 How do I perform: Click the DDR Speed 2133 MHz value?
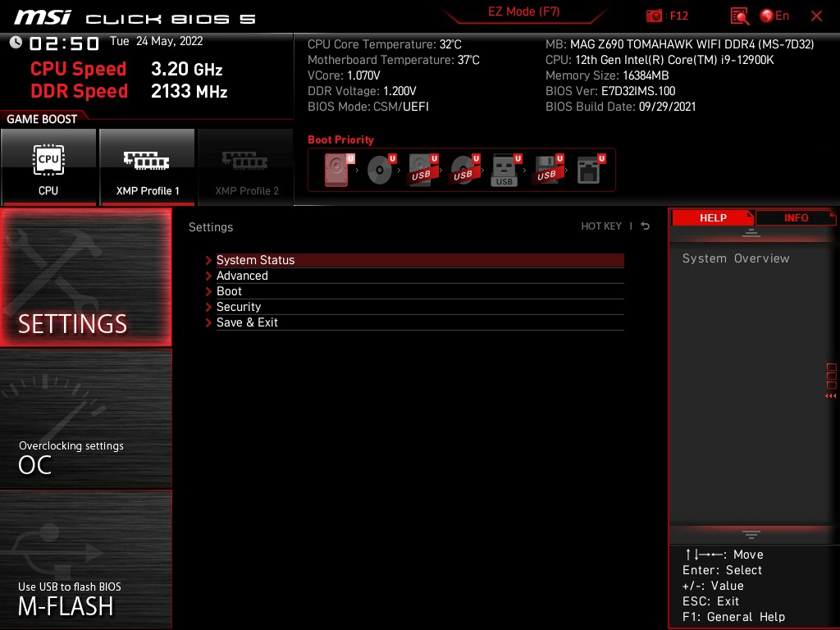[189, 92]
